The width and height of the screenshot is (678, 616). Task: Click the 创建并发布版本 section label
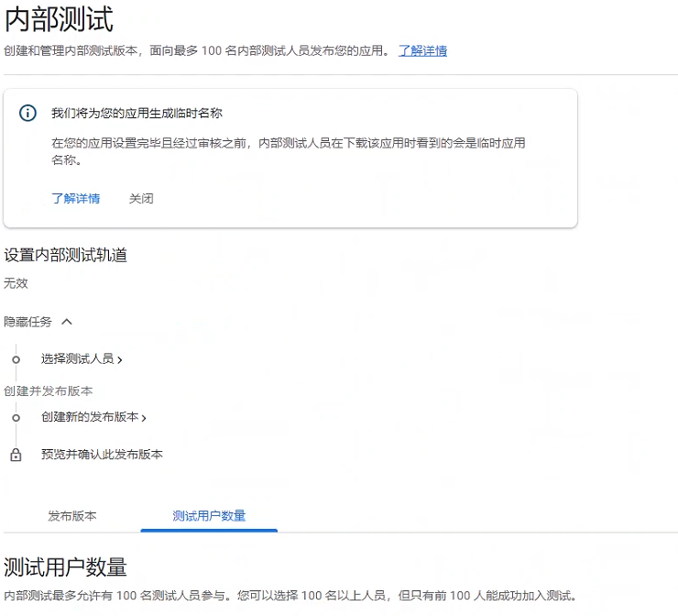coord(48,391)
